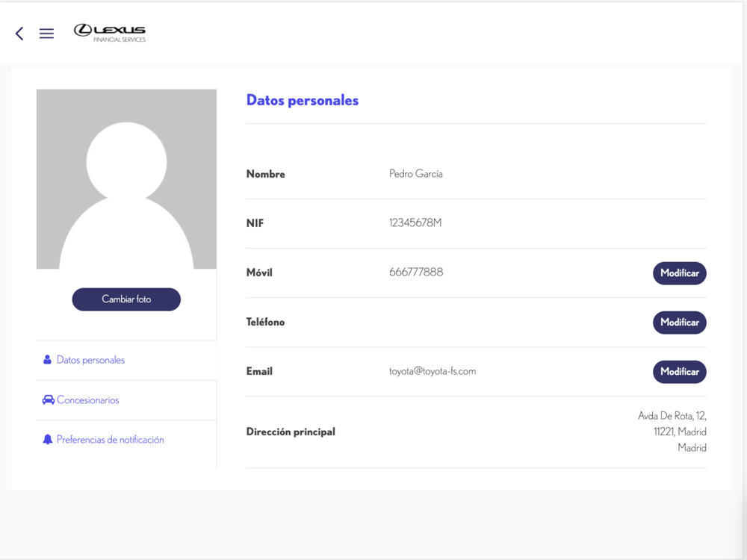Image resolution: width=747 pixels, height=560 pixels.
Task: Select the email toyota@toyota-fs.com
Action: pyautogui.click(x=433, y=371)
